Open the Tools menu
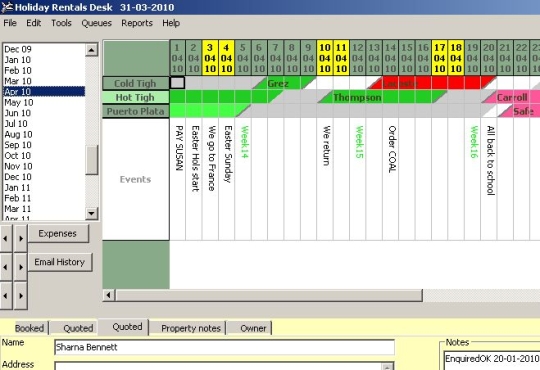 (61, 23)
